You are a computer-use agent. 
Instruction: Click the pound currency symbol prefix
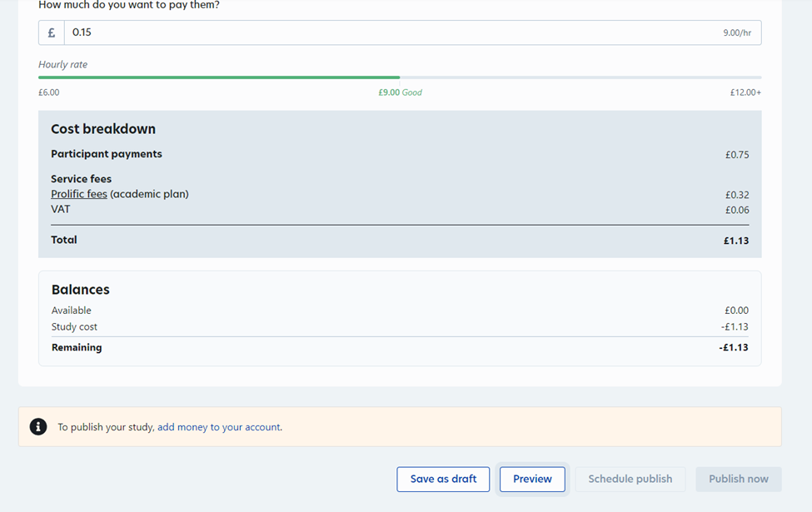pos(52,33)
